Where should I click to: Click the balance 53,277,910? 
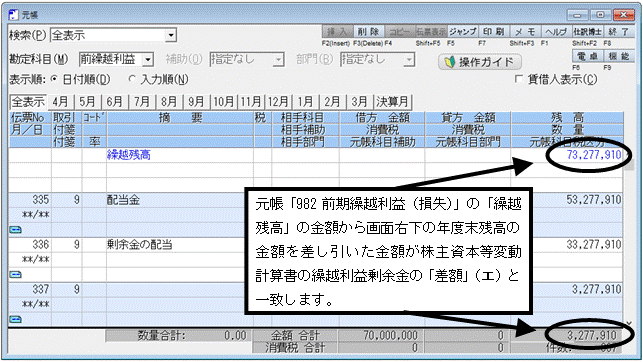[594, 200]
